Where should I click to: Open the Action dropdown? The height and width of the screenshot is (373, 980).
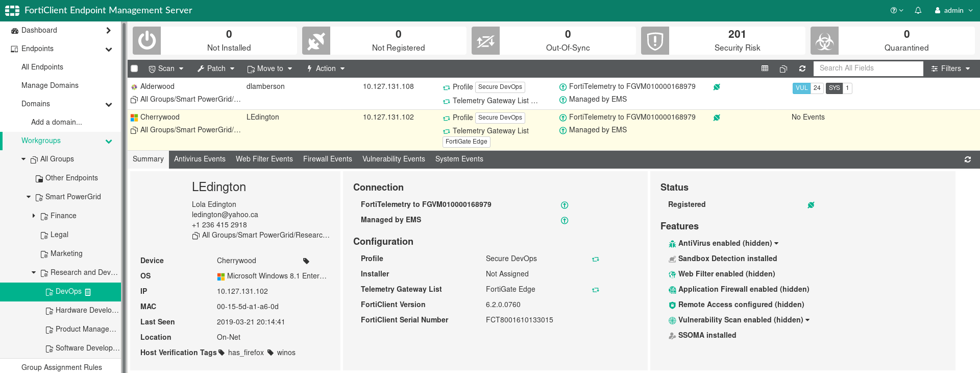pyautogui.click(x=326, y=68)
